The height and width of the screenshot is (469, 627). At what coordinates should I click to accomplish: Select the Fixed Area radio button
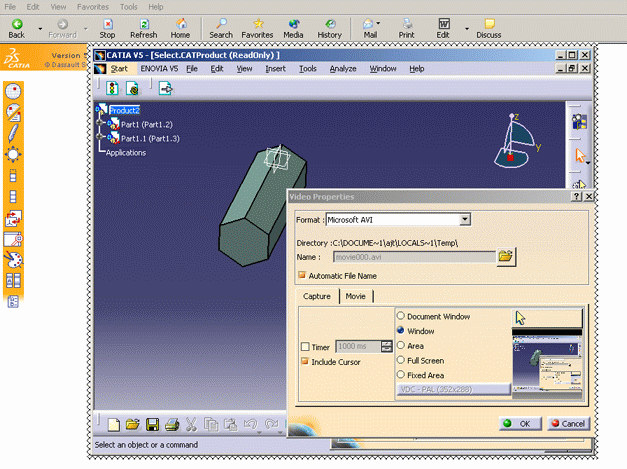point(401,375)
